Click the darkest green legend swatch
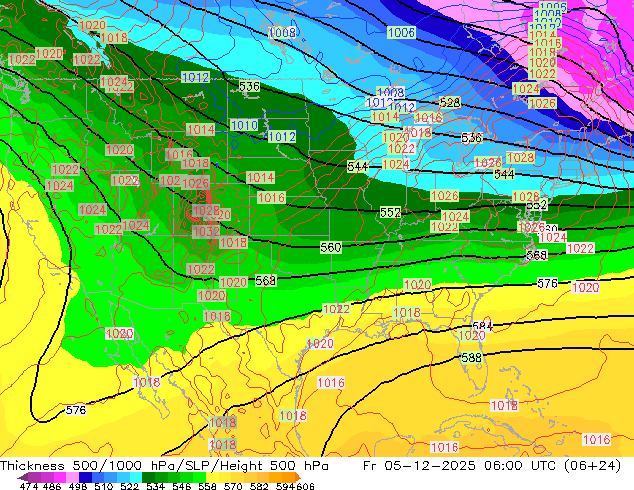Viewport: 634px width, 490px height. (x=148, y=477)
